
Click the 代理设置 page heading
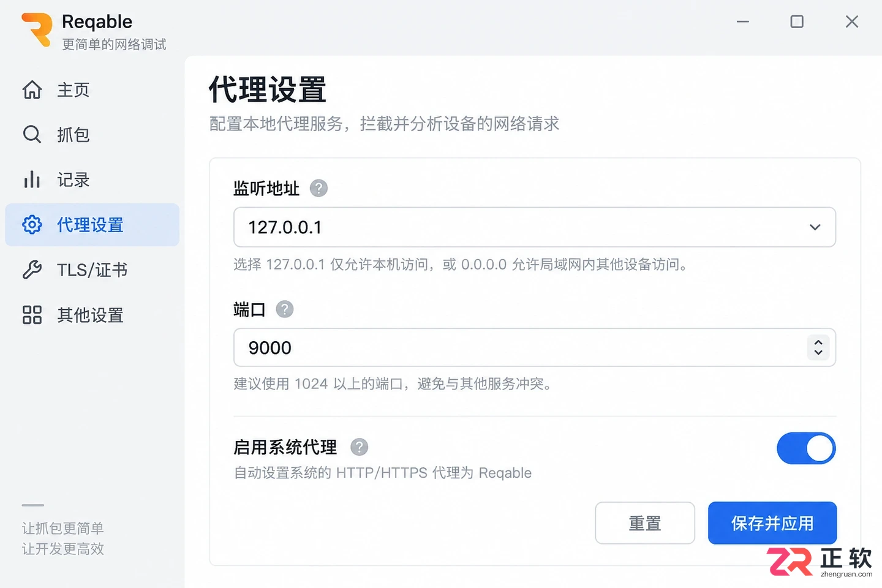pyautogui.click(x=268, y=90)
